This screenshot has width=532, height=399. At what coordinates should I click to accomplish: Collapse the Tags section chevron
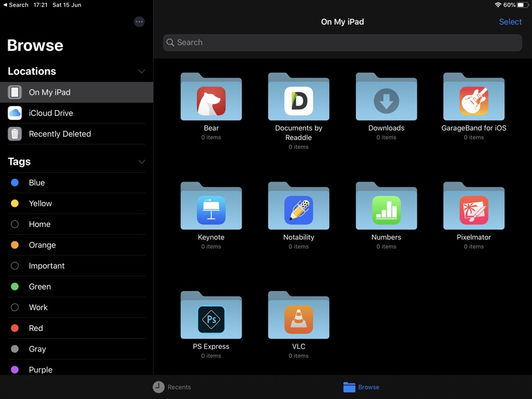coord(141,161)
